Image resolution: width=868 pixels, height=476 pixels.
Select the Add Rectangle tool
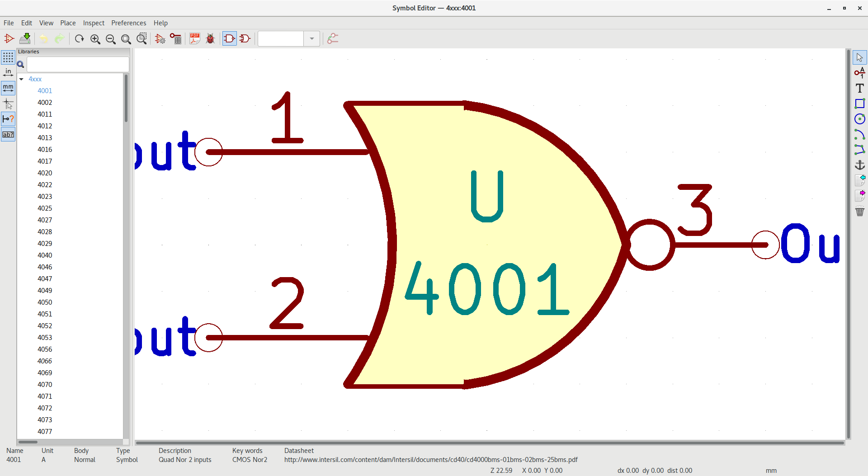click(x=859, y=104)
